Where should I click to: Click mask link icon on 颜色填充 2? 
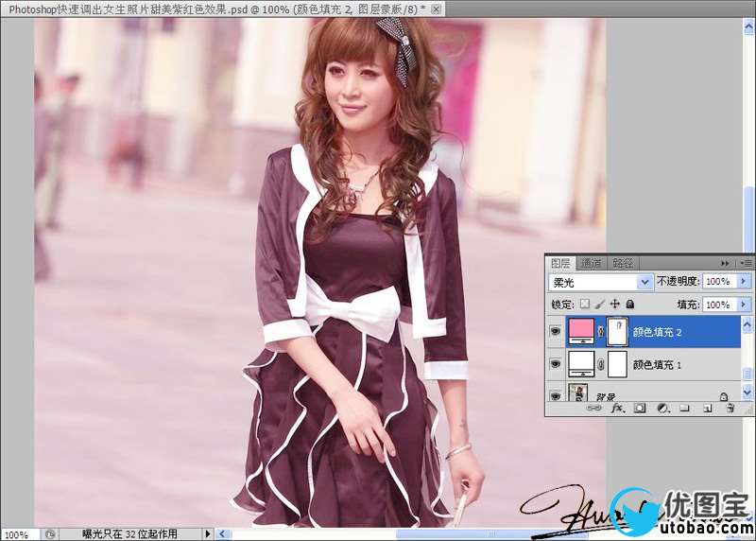tap(601, 332)
